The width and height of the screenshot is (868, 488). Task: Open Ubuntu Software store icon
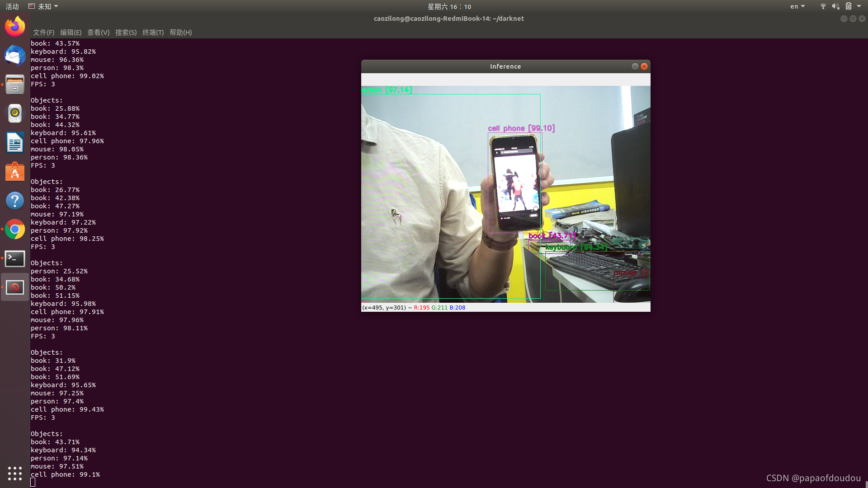pos(15,172)
